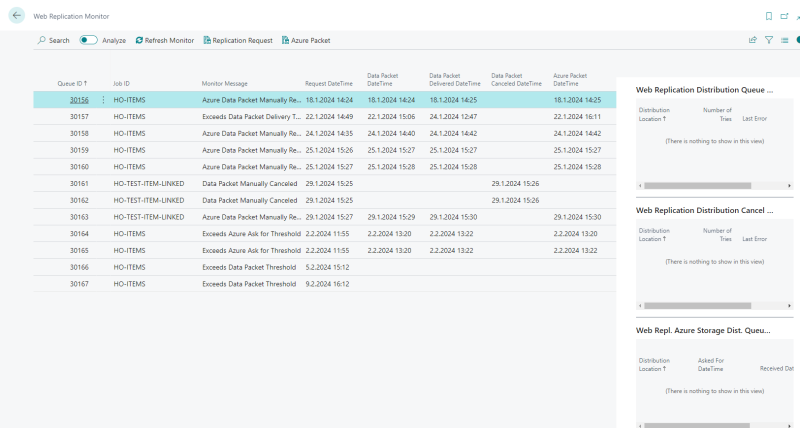Click Refresh Monitor action
This screenshot has width=800, height=428.
click(x=164, y=40)
